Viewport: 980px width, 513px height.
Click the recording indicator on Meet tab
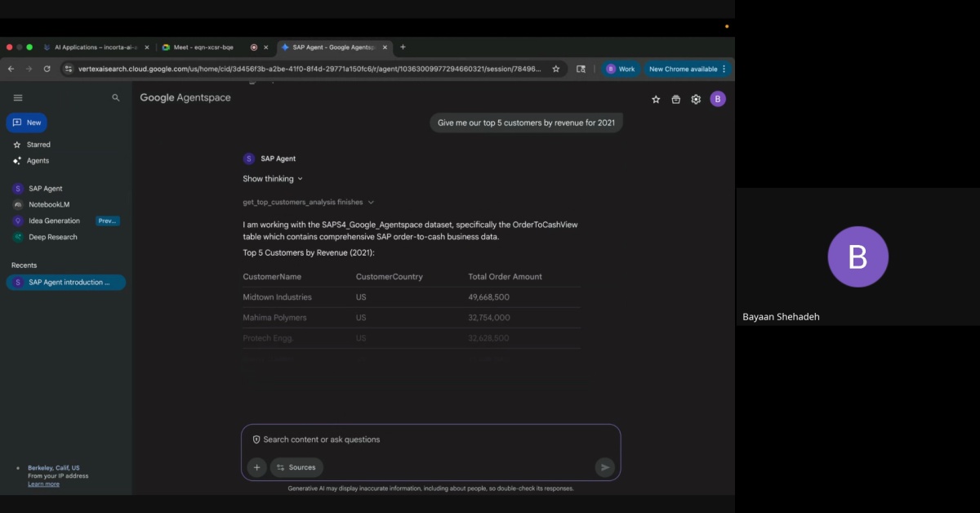(x=254, y=47)
